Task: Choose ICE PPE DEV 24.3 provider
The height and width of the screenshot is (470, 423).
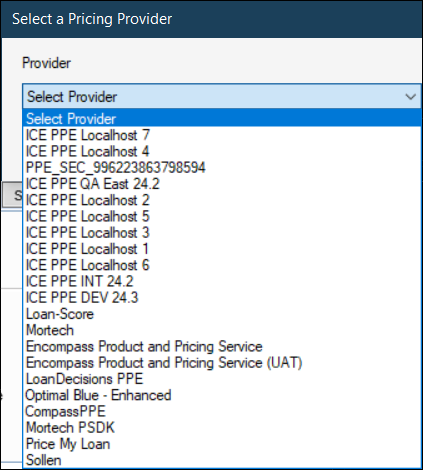Action: click(222, 298)
